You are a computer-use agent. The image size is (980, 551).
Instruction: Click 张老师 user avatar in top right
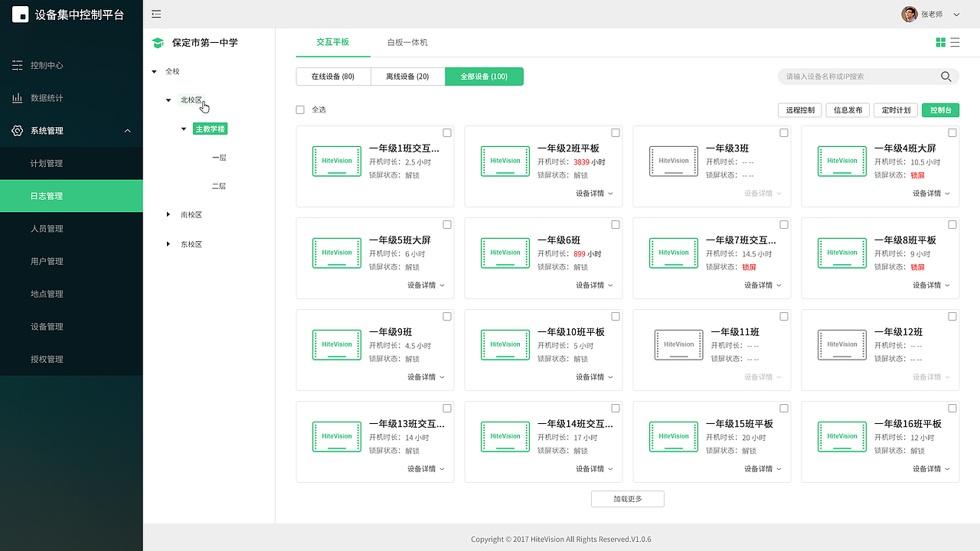(910, 14)
